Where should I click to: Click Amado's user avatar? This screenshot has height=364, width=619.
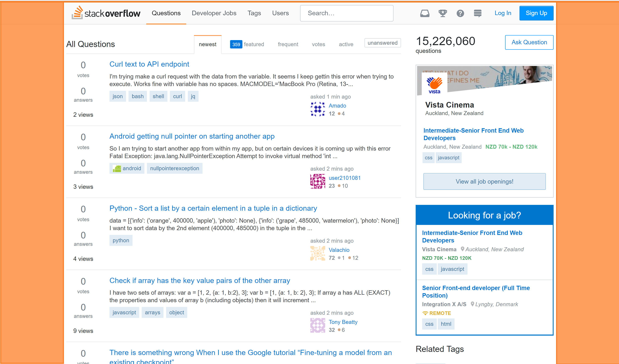tap(317, 109)
